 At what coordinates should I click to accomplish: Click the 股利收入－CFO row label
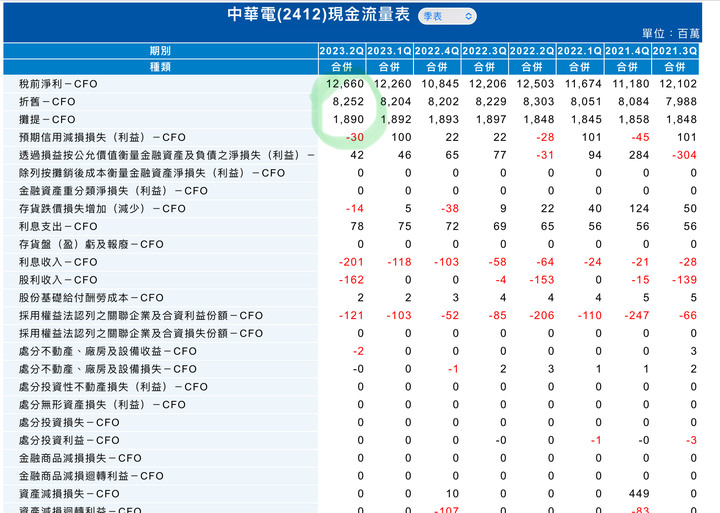58,280
